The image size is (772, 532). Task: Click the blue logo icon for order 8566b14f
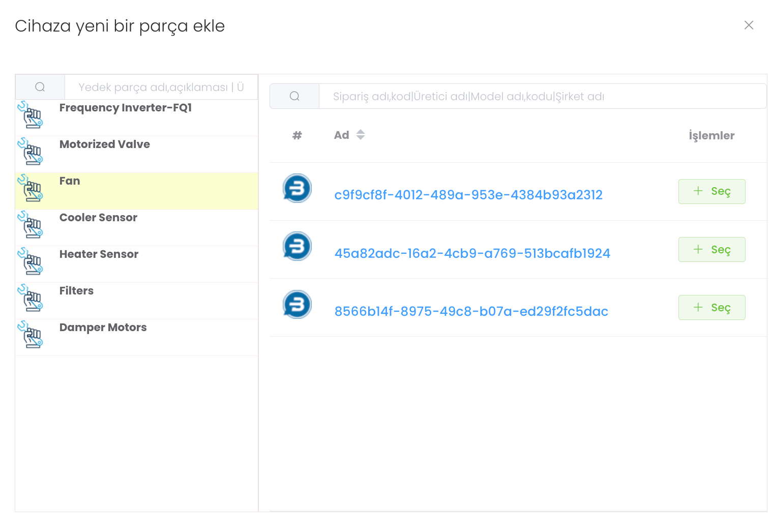tap(297, 305)
